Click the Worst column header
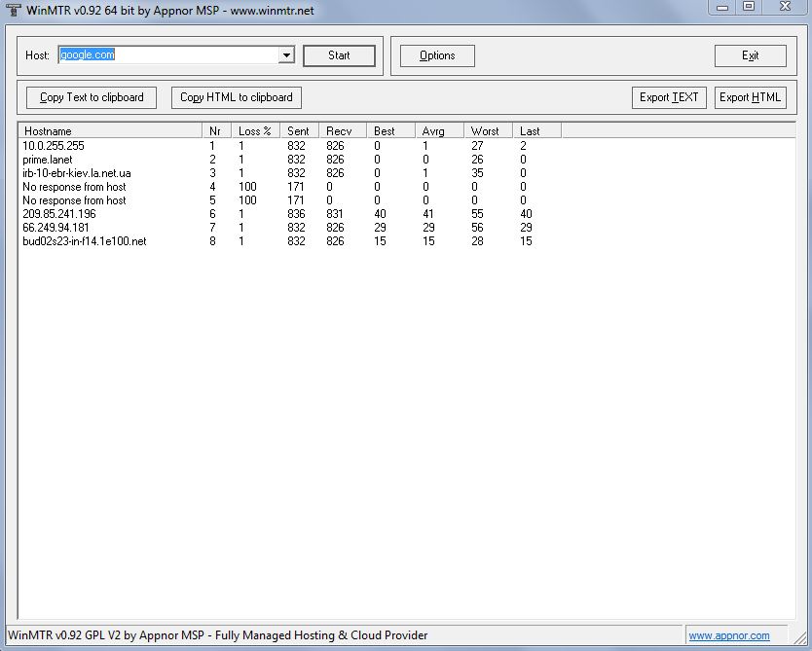Screen dimensions: 812x651 pyautogui.click(x=487, y=131)
